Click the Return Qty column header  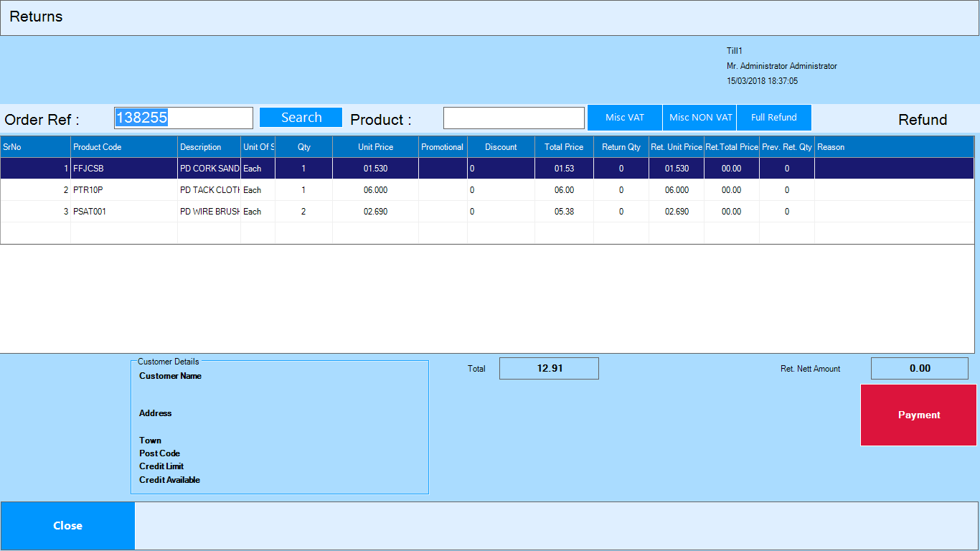(x=621, y=147)
